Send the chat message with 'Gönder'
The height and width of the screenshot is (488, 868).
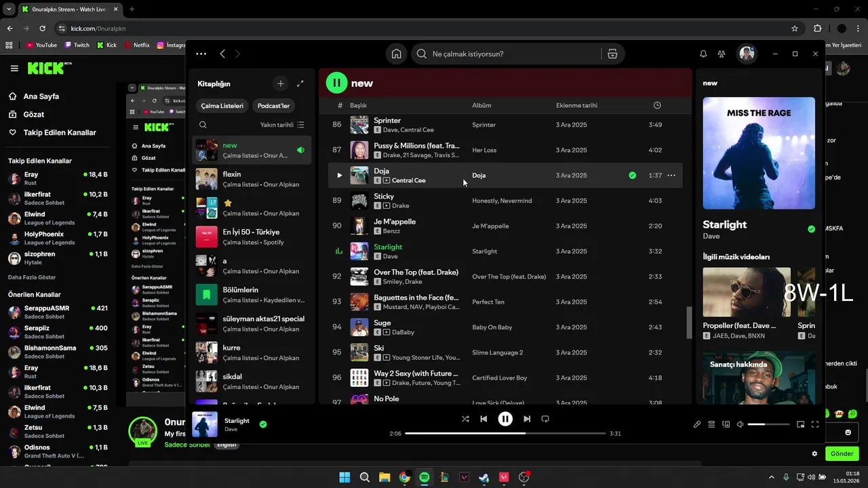click(x=842, y=453)
